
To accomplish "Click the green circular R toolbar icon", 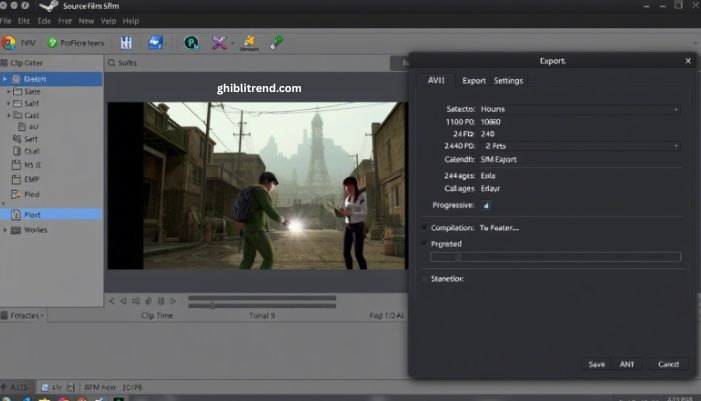I will click(x=192, y=43).
